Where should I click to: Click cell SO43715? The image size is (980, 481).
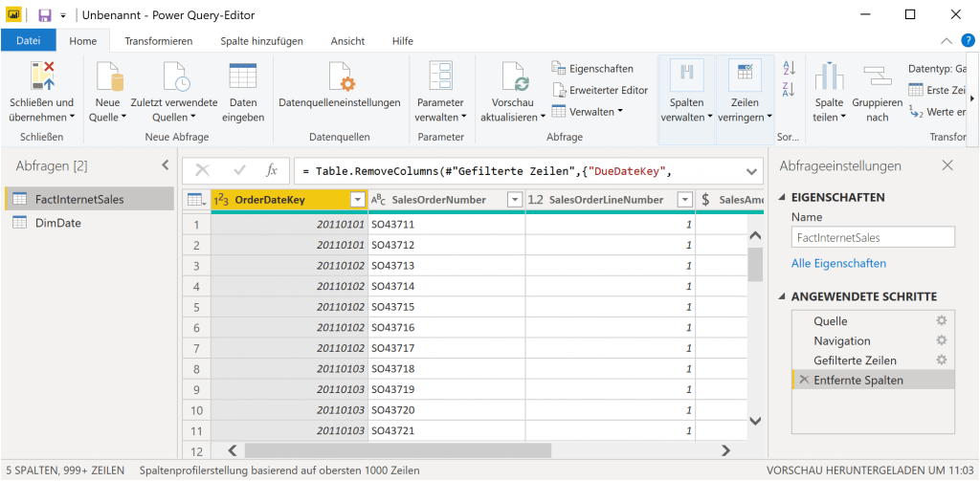(446, 307)
